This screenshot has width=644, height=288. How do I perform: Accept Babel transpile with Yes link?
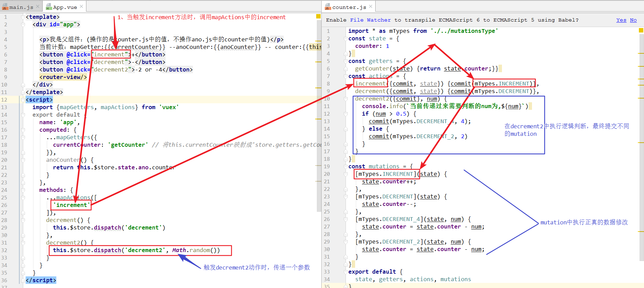click(621, 20)
